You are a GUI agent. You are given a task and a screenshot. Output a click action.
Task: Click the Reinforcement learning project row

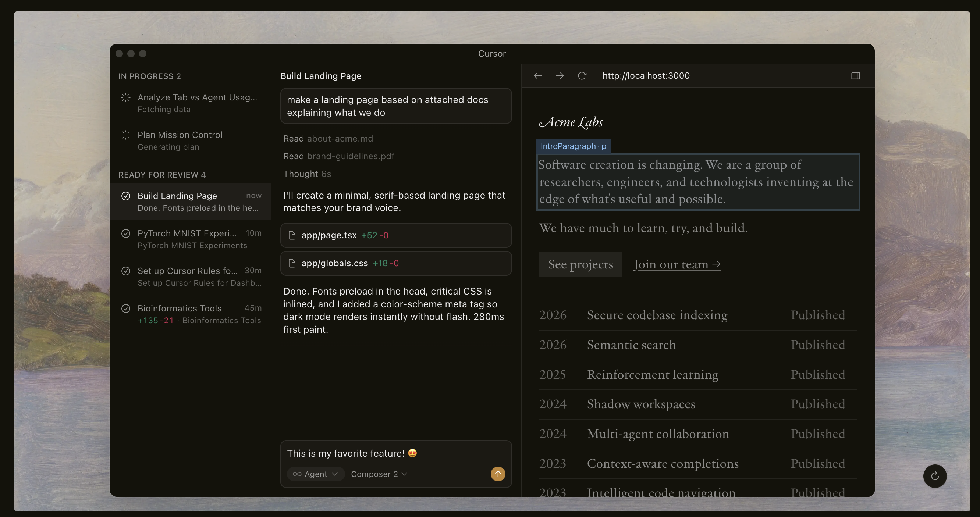tap(698, 374)
